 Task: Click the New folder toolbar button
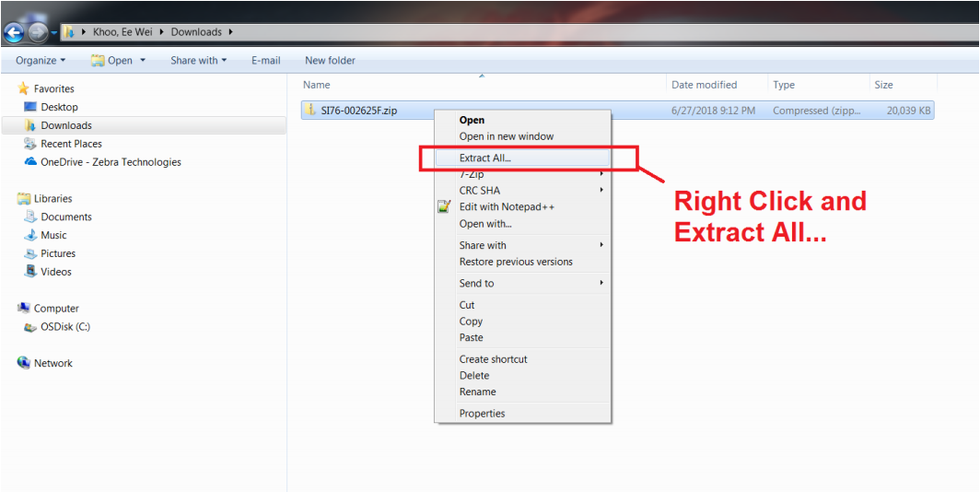pyautogui.click(x=330, y=61)
